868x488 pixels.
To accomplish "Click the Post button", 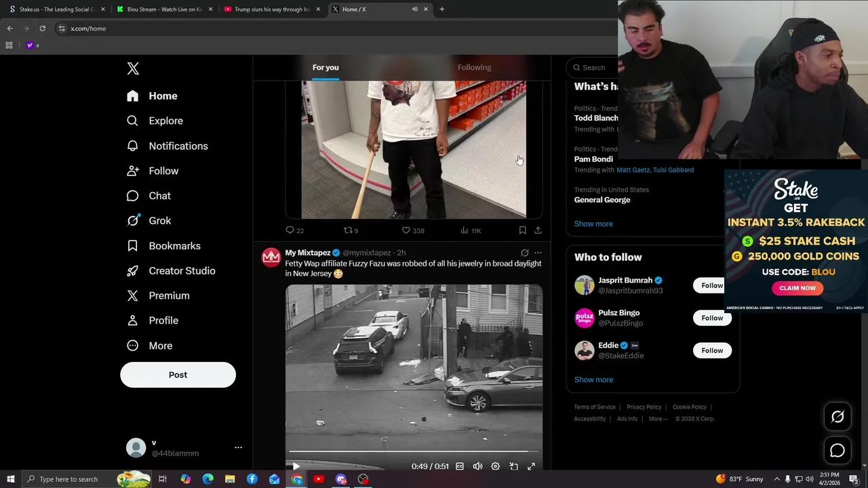I will pos(178,375).
